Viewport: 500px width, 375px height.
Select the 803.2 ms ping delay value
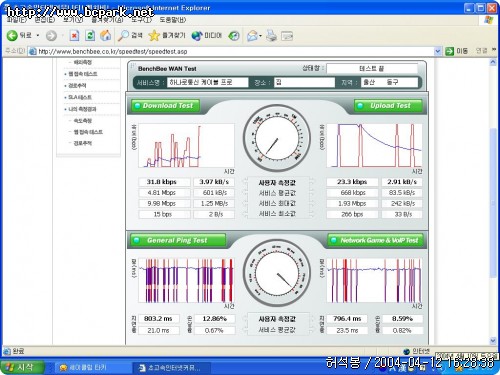click(159, 319)
